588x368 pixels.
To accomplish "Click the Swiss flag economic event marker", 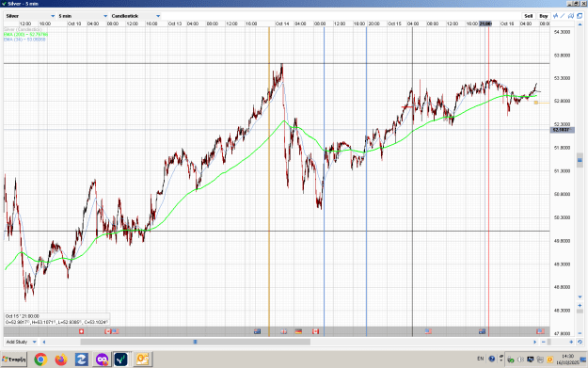I will pyautogui.click(x=81, y=331).
